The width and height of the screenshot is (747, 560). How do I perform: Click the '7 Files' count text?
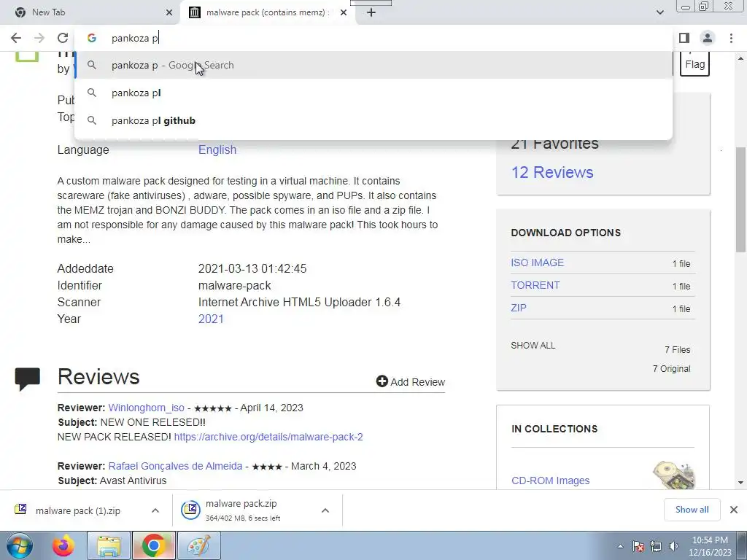(x=678, y=349)
